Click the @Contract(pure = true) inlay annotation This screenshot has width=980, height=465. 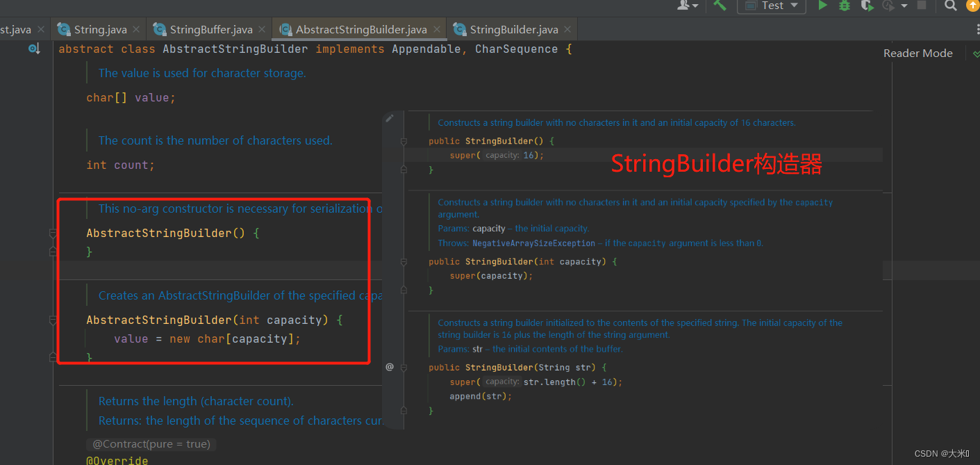click(x=151, y=444)
